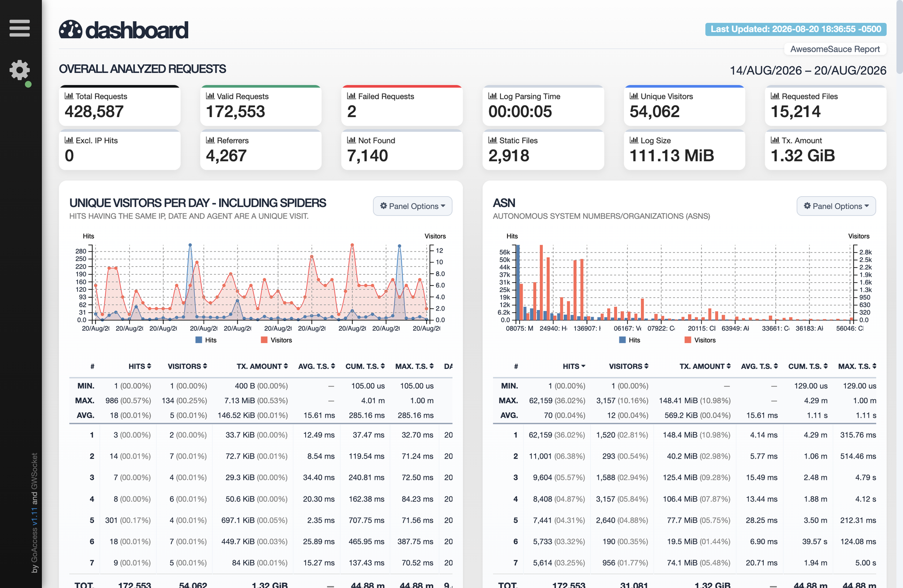
Task: Sort the Unique Visitors table by MAX. T.S.
Action: coord(414,366)
